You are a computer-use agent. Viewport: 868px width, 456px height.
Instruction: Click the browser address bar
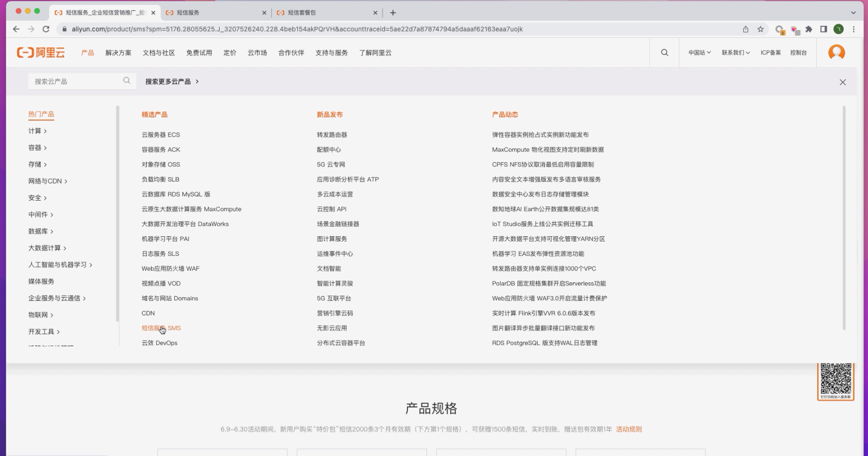[398, 29]
